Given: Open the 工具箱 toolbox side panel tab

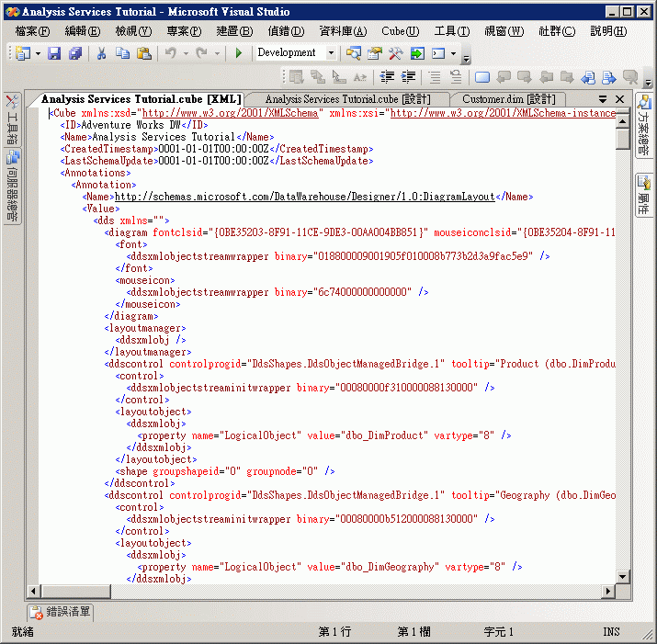Looking at the screenshot, I should click(x=12, y=119).
